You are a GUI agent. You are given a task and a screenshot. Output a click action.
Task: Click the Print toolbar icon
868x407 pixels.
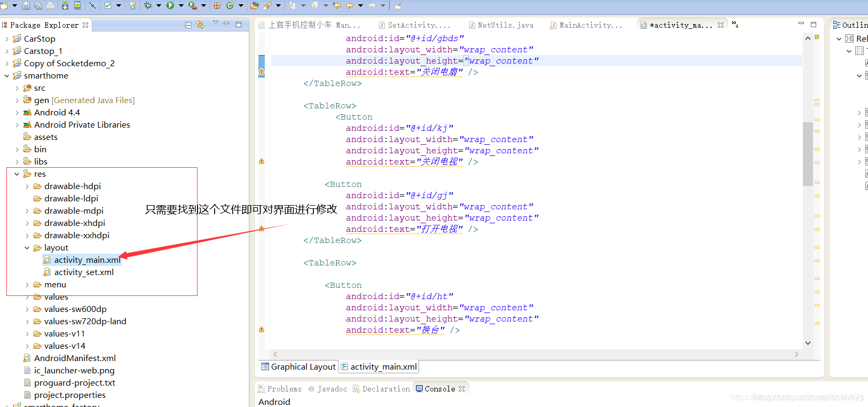(x=51, y=5)
